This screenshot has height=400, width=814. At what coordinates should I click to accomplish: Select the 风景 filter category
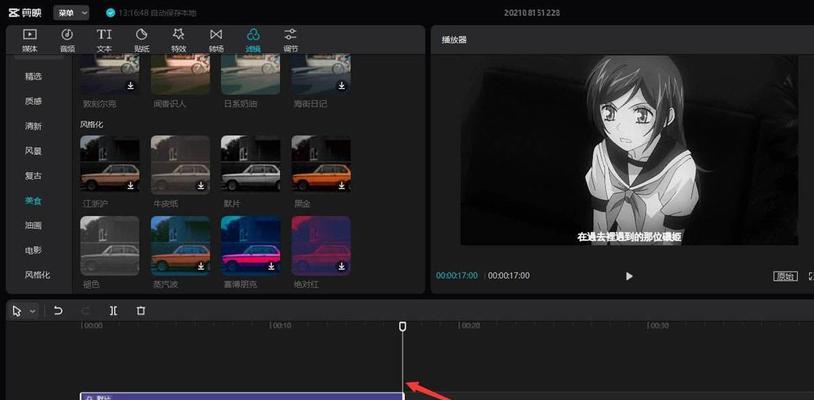[33, 151]
